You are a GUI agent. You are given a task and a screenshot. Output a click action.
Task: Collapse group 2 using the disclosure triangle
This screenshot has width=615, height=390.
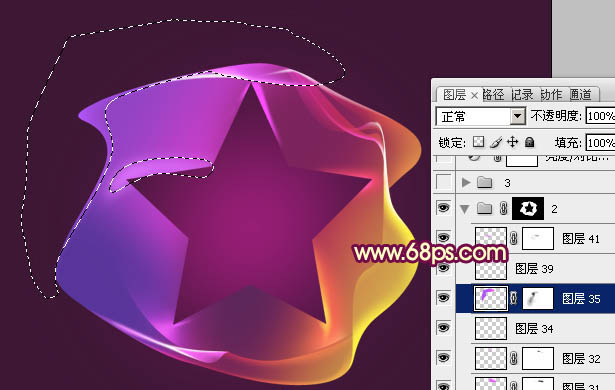tap(465, 209)
